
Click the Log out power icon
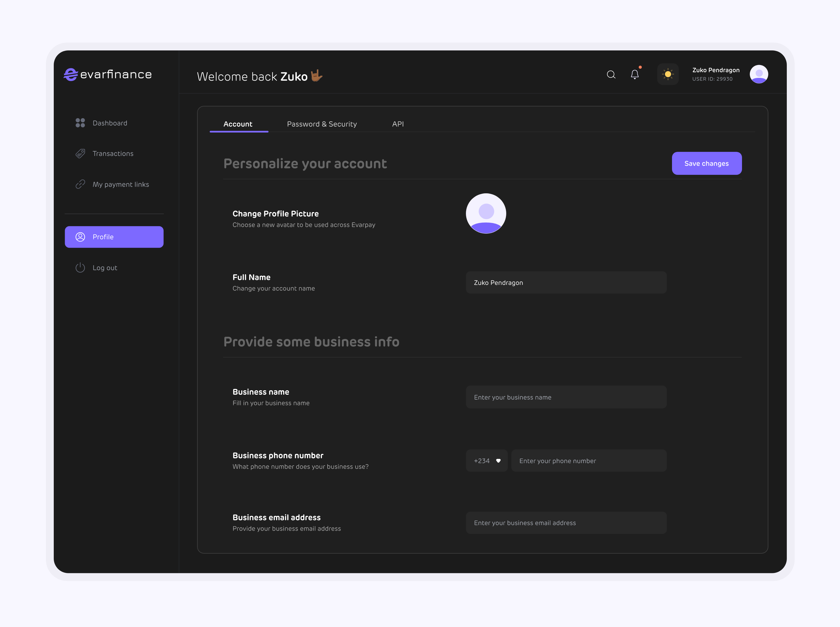80,268
